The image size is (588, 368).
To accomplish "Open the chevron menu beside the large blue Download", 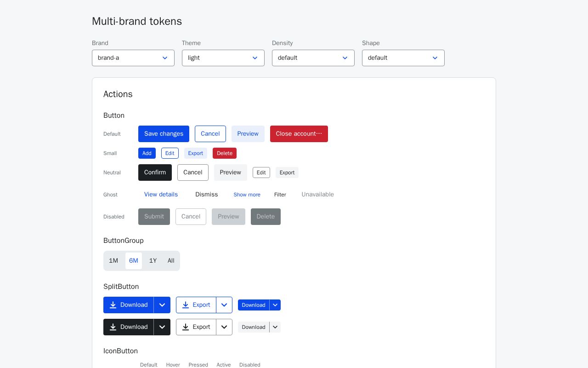I will point(162,305).
